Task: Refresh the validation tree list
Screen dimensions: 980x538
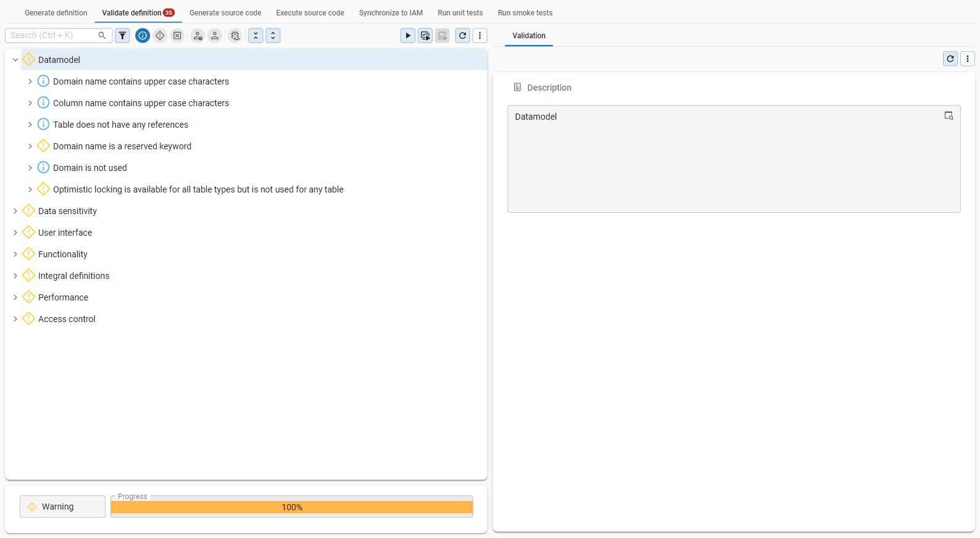Action: (463, 36)
